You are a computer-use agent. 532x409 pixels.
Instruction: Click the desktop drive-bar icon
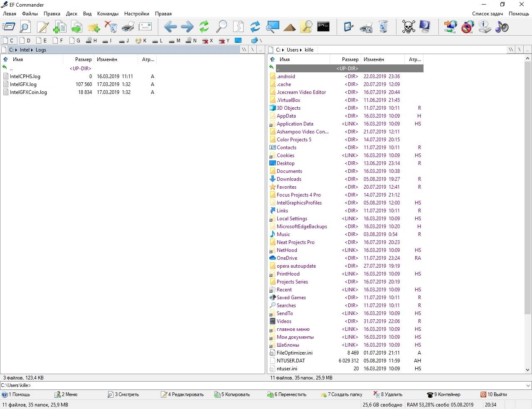(x=238, y=40)
